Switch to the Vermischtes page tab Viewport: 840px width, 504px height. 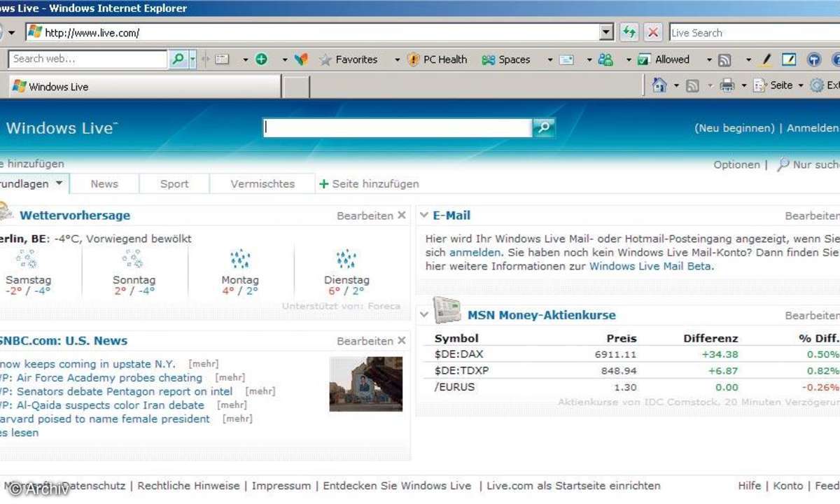click(262, 184)
